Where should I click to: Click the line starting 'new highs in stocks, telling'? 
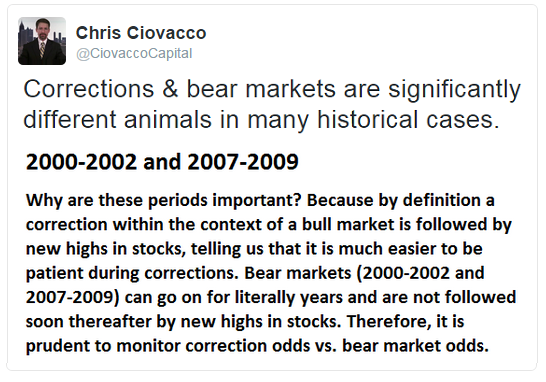[x=254, y=249]
